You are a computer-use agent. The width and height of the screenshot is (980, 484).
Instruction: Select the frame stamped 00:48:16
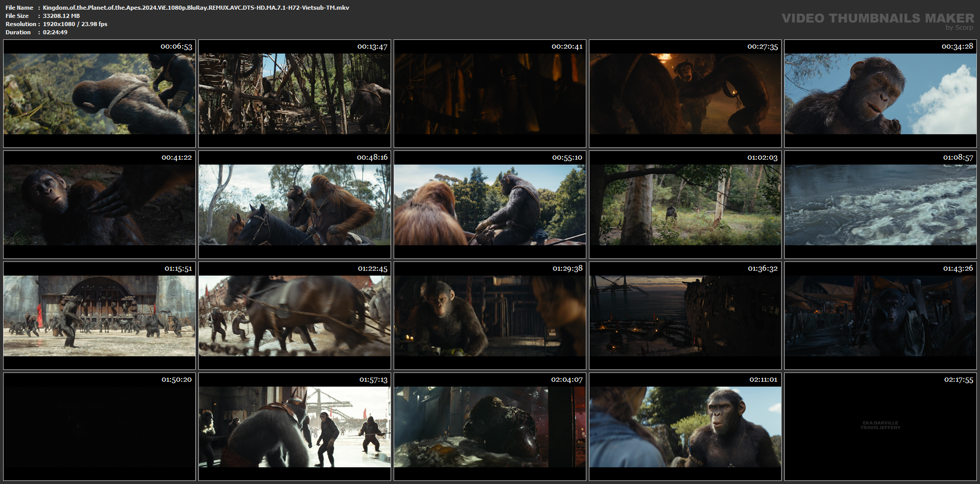pyautogui.click(x=294, y=205)
